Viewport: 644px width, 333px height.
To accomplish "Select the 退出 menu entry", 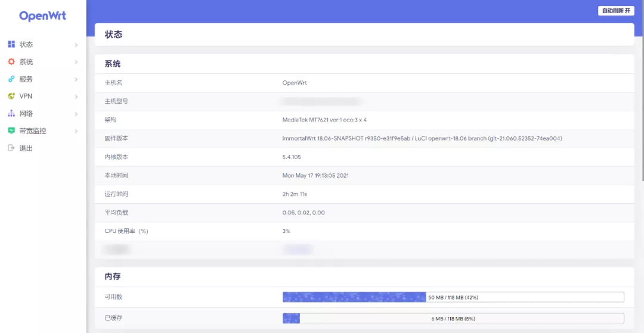I will 26,148.
